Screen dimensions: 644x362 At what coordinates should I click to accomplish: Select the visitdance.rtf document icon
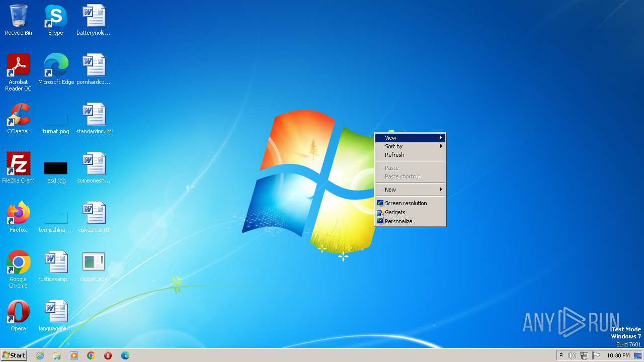click(94, 217)
